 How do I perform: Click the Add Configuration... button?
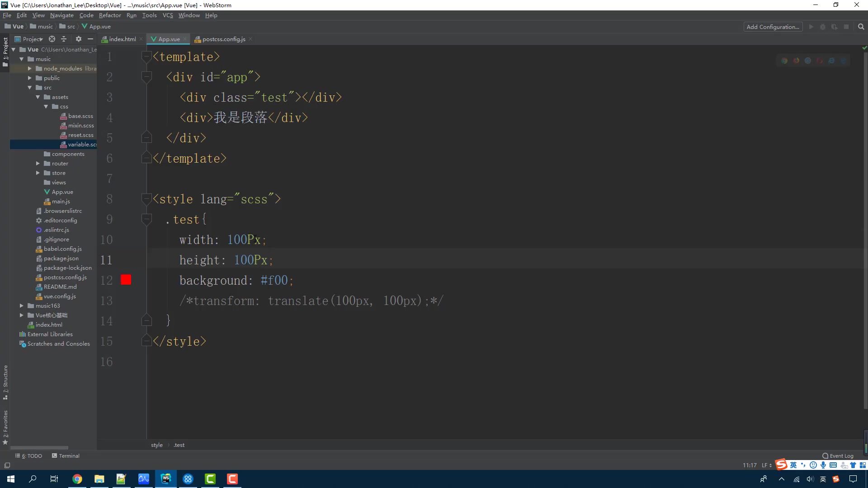pos(773,27)
